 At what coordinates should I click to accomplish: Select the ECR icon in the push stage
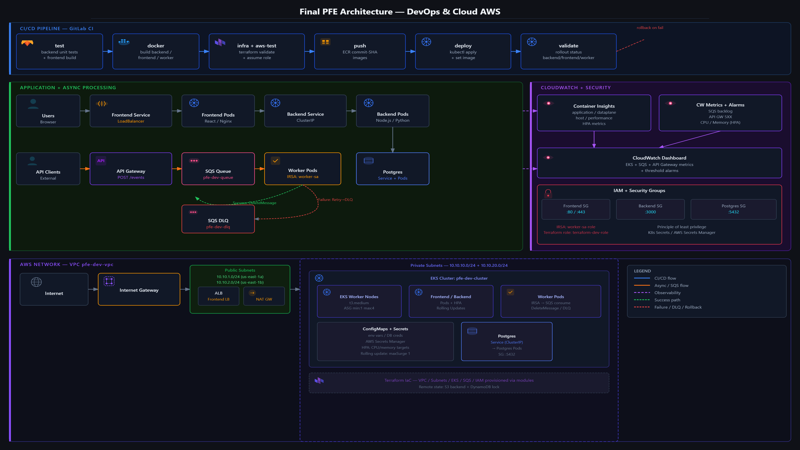coord(325,42)
